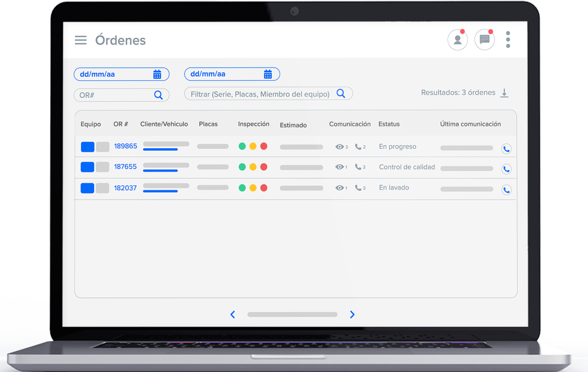This screenshot has height=372, width=588.
Task: Click the search magnifier next to OR# field
Action: point(158,95)
